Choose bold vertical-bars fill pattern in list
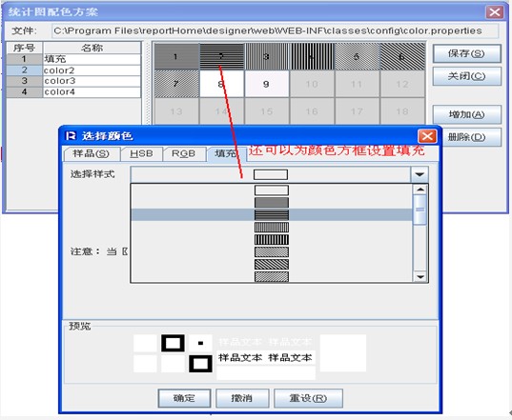512x420 pixels. [x=272, y=240]
